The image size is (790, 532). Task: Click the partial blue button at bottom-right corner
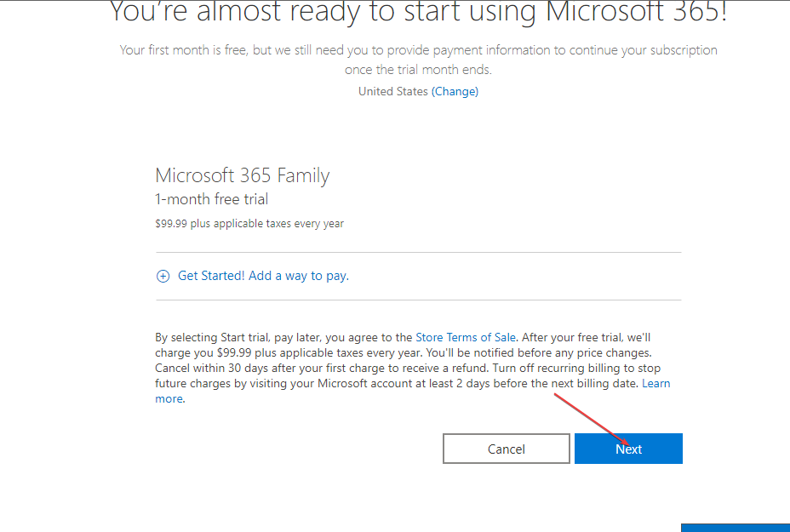point(736,527)
